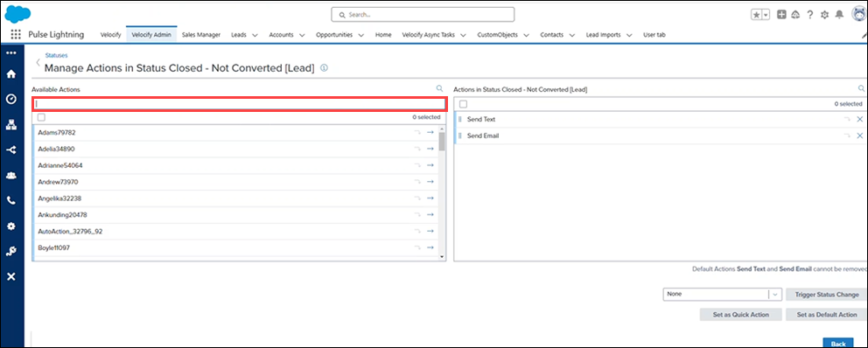Click the search magnifier above status actions list
Image resolution: width=868 pixels, height=348 pixels.
coord(861,88)
